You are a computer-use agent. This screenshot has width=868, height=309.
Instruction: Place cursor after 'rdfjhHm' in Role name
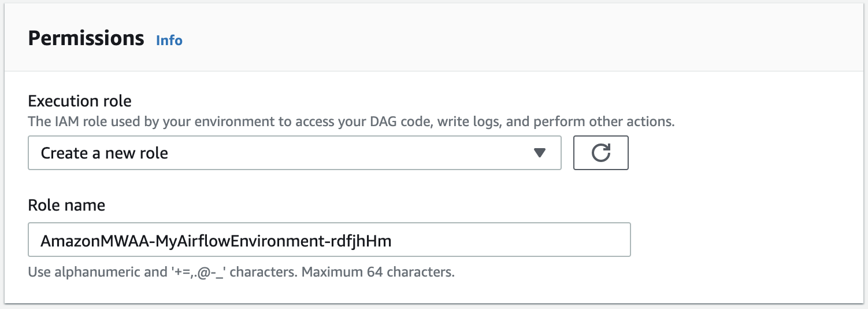[x=393, y=241]
